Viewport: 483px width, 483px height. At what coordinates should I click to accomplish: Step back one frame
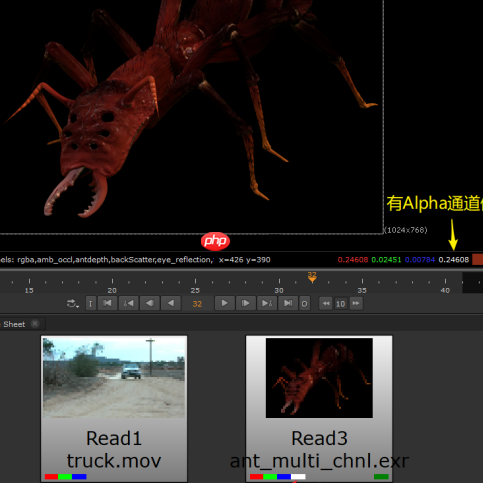coord(150,303)
